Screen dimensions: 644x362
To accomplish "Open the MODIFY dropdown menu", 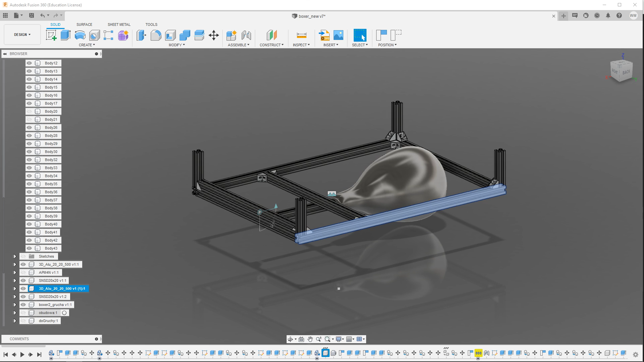I will pyautogui.click(x=177, y=45).
